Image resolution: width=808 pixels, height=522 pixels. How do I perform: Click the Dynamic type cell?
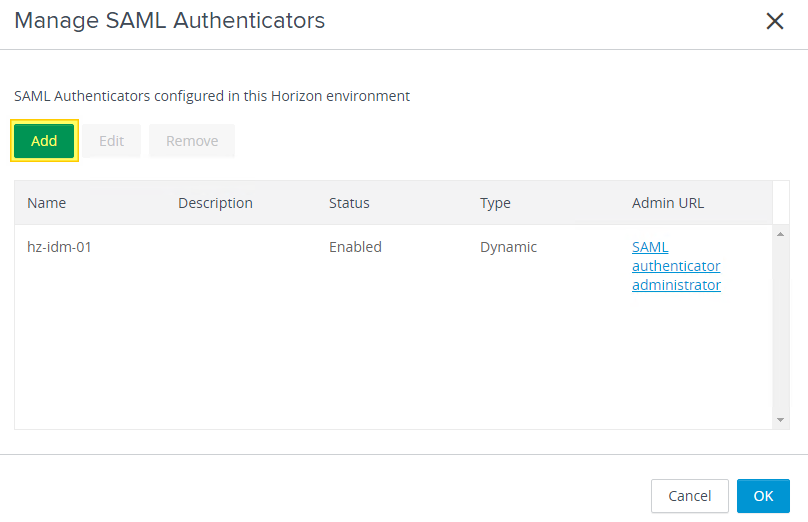point(508,247)
